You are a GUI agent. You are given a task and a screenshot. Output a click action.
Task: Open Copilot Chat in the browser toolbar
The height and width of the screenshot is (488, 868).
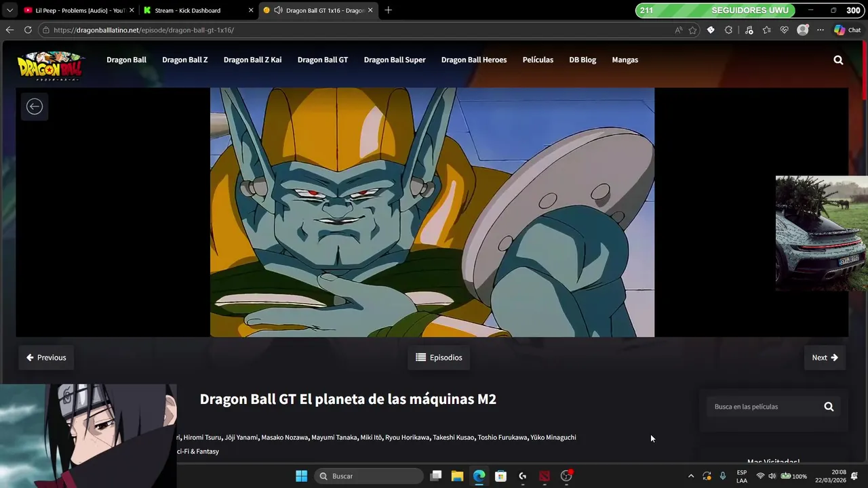[x=848, y=30]
